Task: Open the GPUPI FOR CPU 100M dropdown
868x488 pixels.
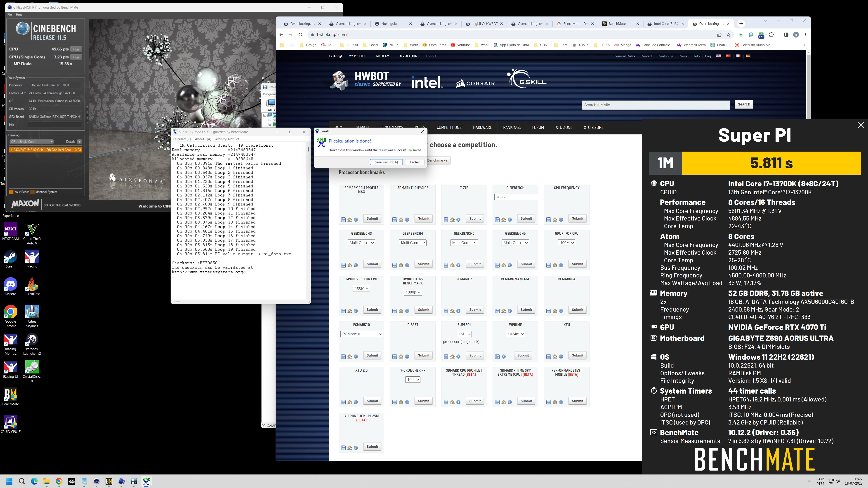Action: click(566, 243)
